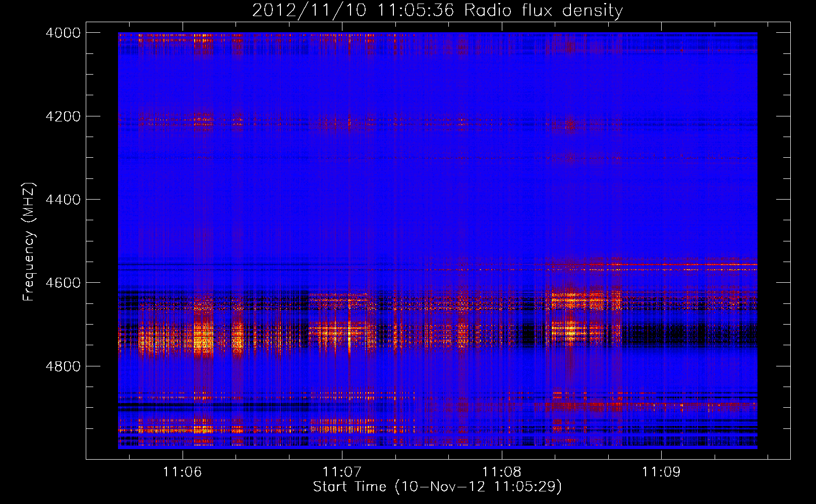Click the 4000 frequency tick label
This screenshot has height=504, width=816.
(x=63, y=33)
